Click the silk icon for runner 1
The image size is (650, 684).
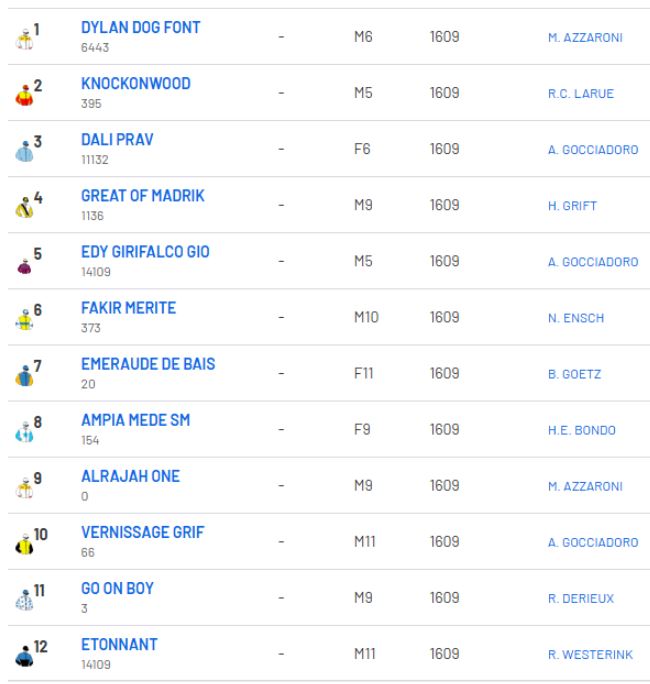24,41
